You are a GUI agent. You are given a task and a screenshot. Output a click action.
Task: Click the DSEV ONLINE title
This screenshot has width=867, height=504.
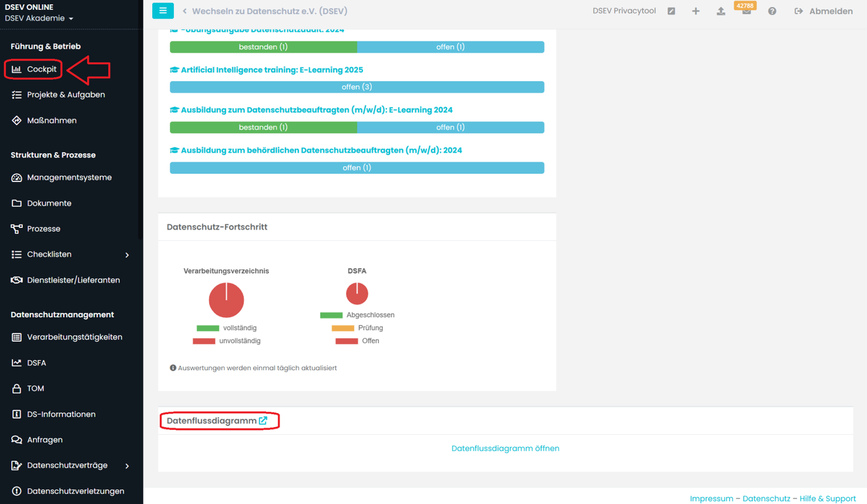(29, 7)
